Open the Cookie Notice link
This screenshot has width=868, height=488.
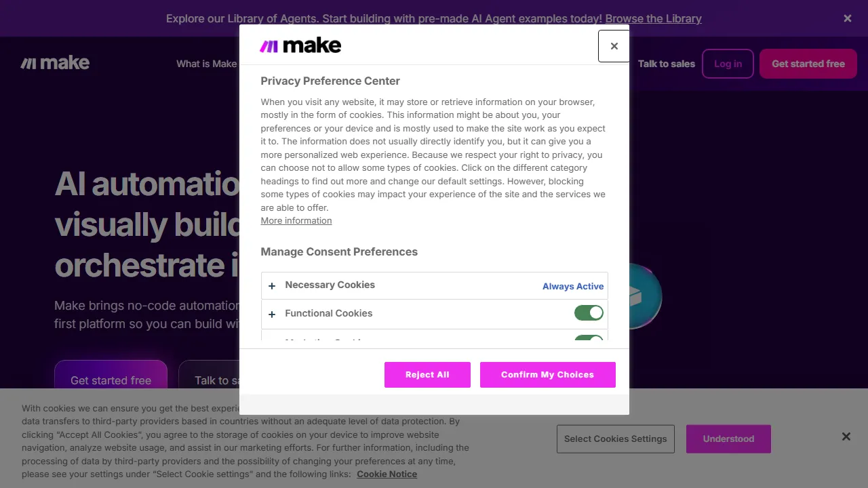pos(387,474)
